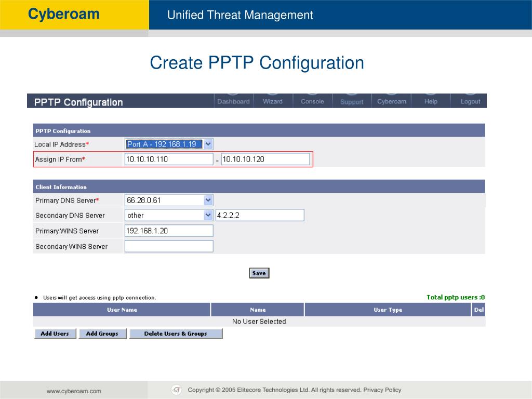Open the Support menu item
Image resolution: width=532 pixels, height=399 pixels.
[x=352, y=101]
